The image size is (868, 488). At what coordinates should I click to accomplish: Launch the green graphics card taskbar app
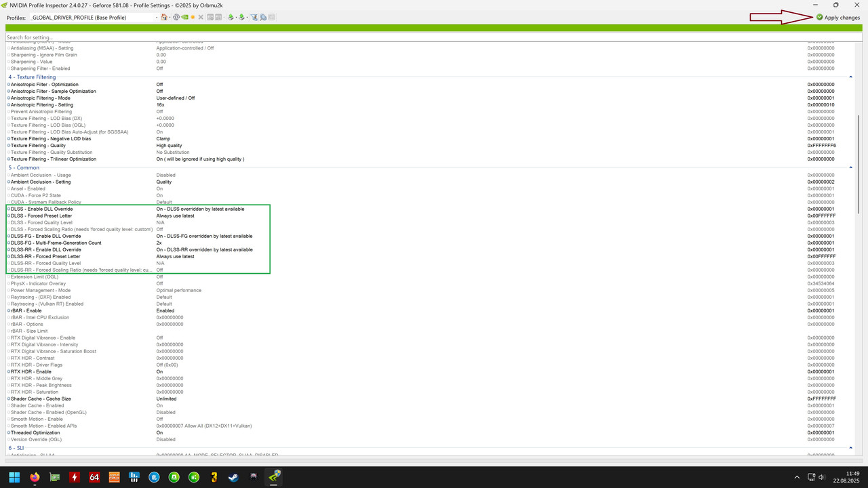pyautogui.click(x=54, y=477)
